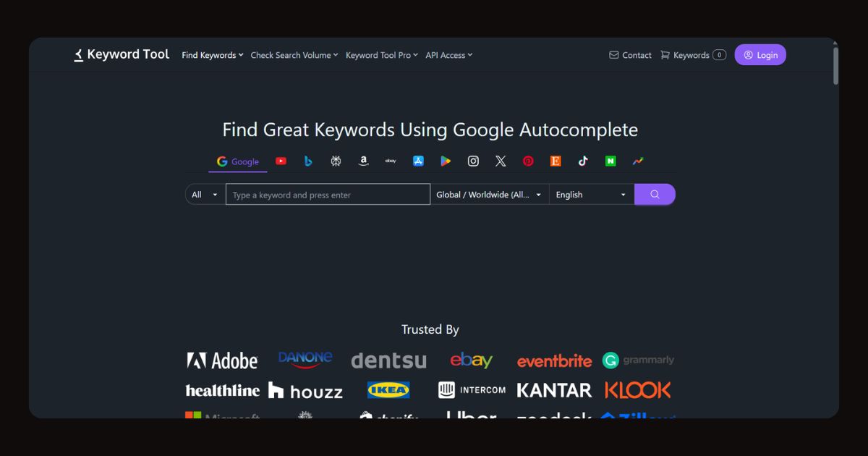868x456 pixels.
Task: Open the Find Keywords menu
Action: point(213,55)
